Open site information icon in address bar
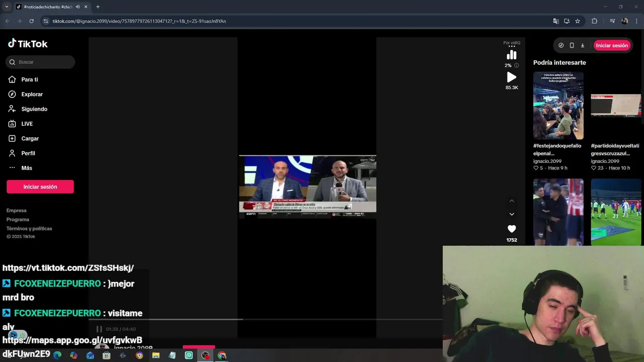The image size is (644, 362). [x=46, y=21]
